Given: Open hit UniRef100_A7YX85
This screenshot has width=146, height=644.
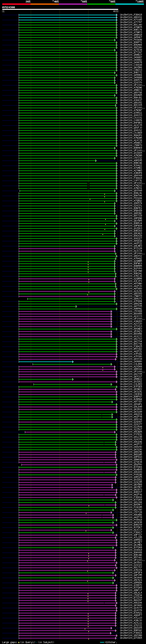Looking at the screenshot, I should 131,20.
